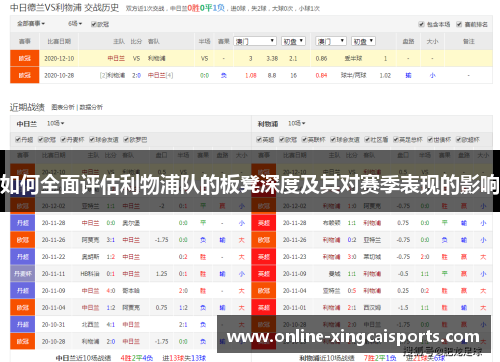This screenshot has width=500, height=362.
Task: Click the 欧冠 badge on the 2020-12-10 row
Action: pyautogui.click(x=25, y=58)
